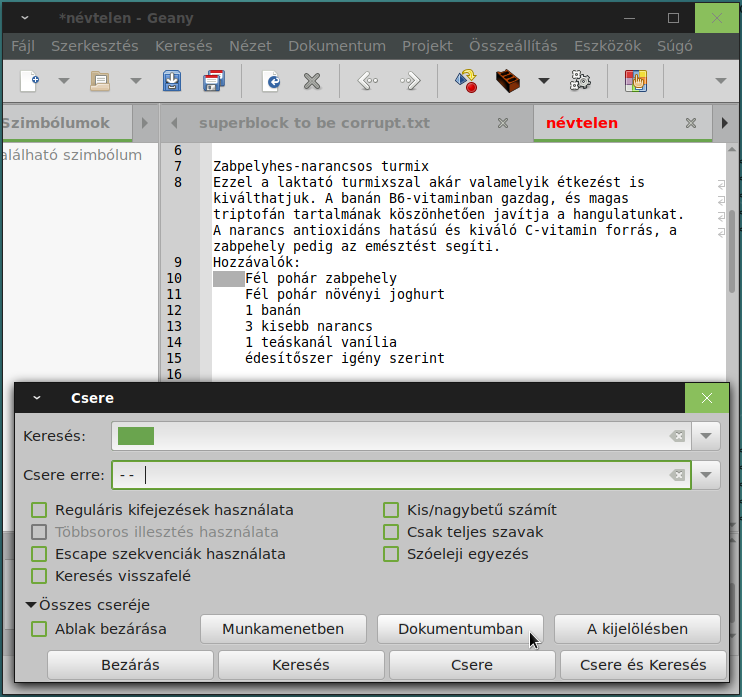
Task: Click the Save all files icon
Action: pos(213,81)
